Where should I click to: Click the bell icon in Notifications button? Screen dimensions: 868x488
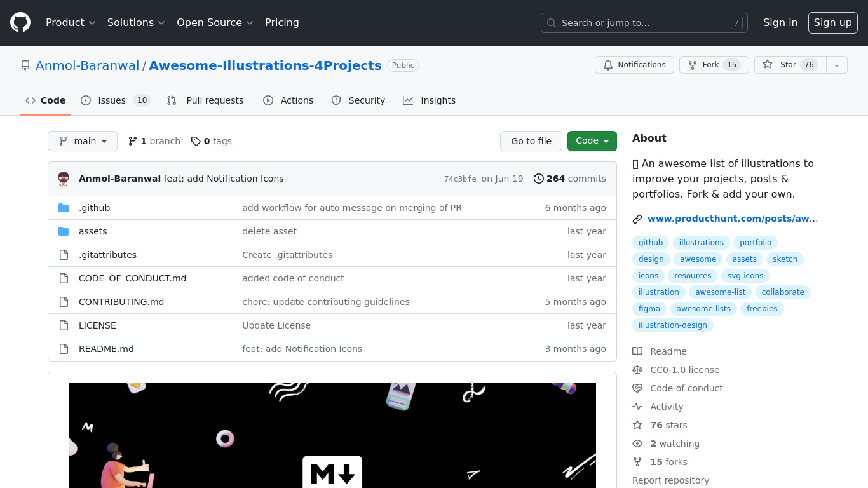pos(608,65)
